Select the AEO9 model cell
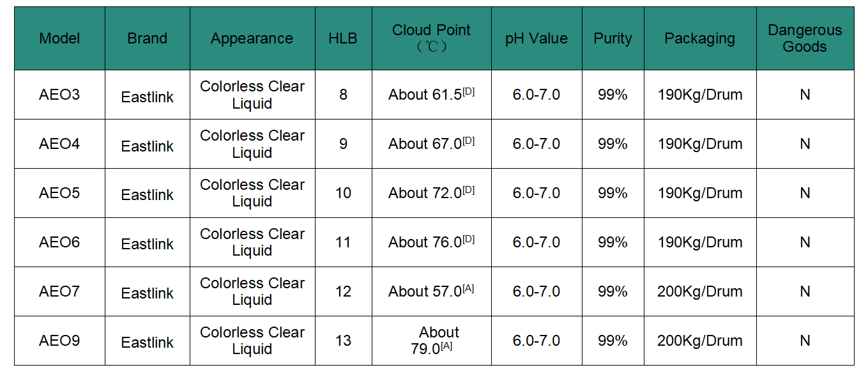The image size is (868, 379). tap(59, 341)
